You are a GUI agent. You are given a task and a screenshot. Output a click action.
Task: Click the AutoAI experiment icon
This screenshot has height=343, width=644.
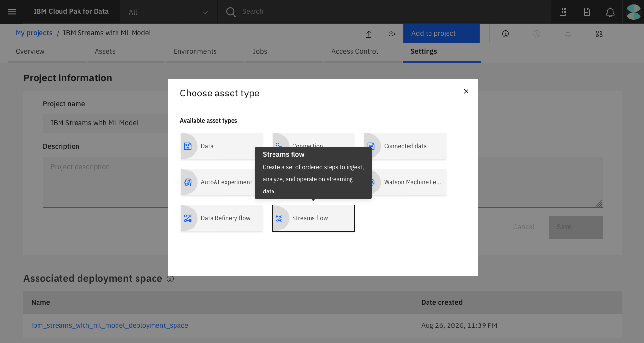[188, 182]
